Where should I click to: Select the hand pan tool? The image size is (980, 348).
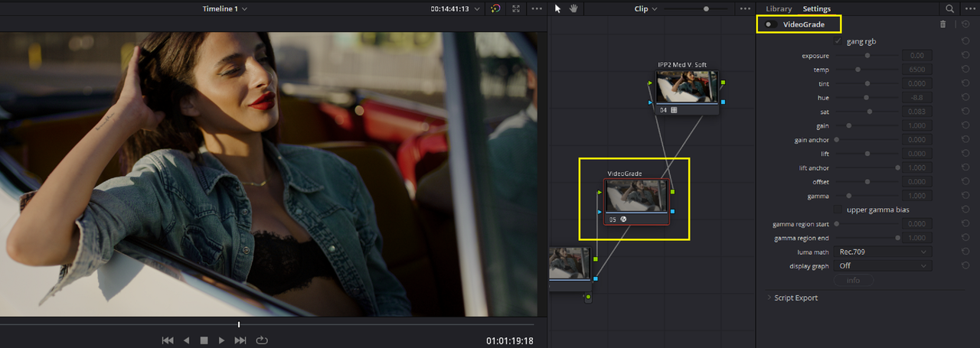coord(573,8)
